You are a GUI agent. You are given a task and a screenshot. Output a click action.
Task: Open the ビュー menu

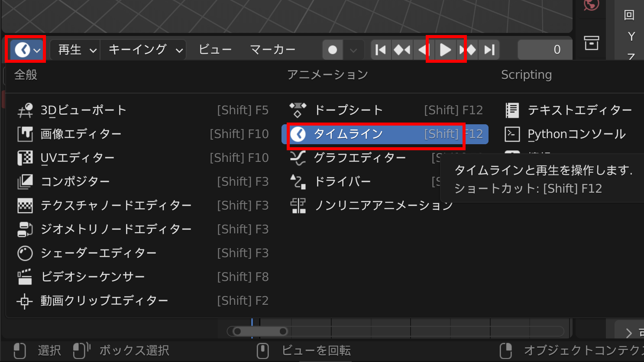click(215, 49)
